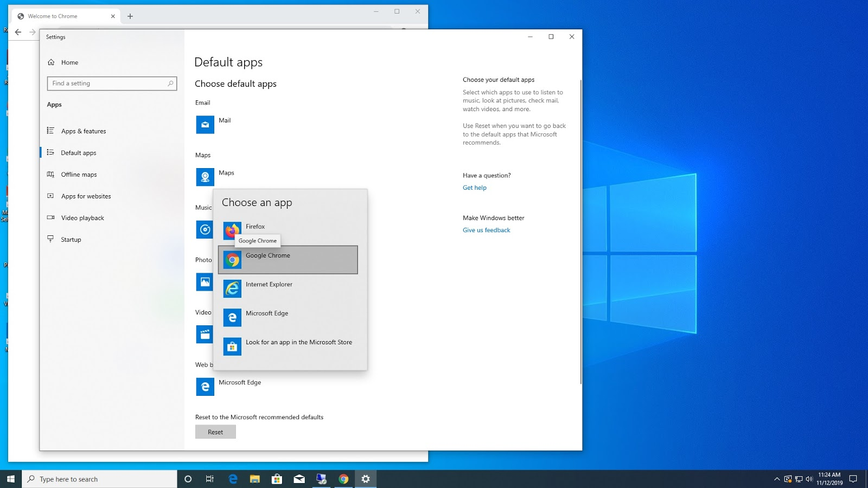This screenshot has height=488, width=868.
Task: Look for an app in the Microsoft Store
Action: pos(288,346)
